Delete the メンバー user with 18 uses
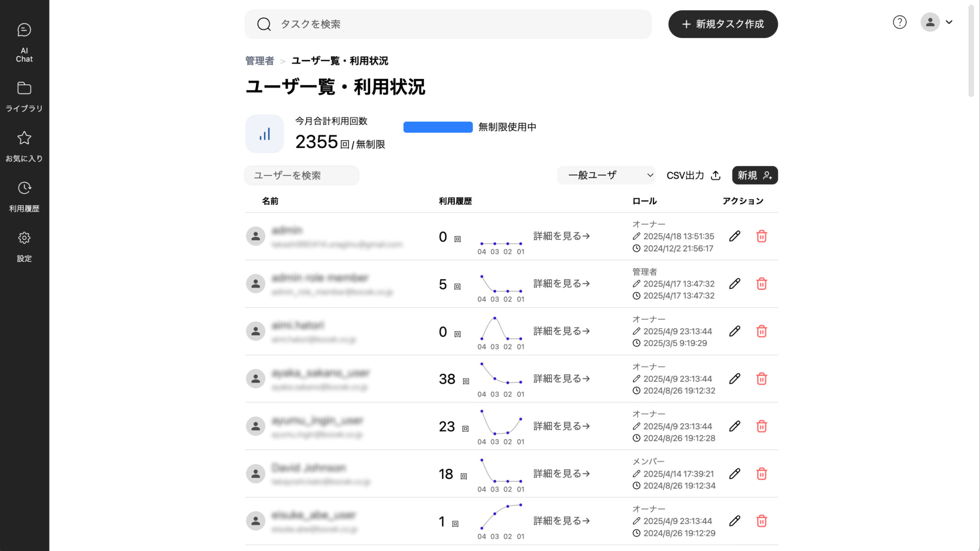The height and width of the screenshot is (551, 980). tap(761, 474)
